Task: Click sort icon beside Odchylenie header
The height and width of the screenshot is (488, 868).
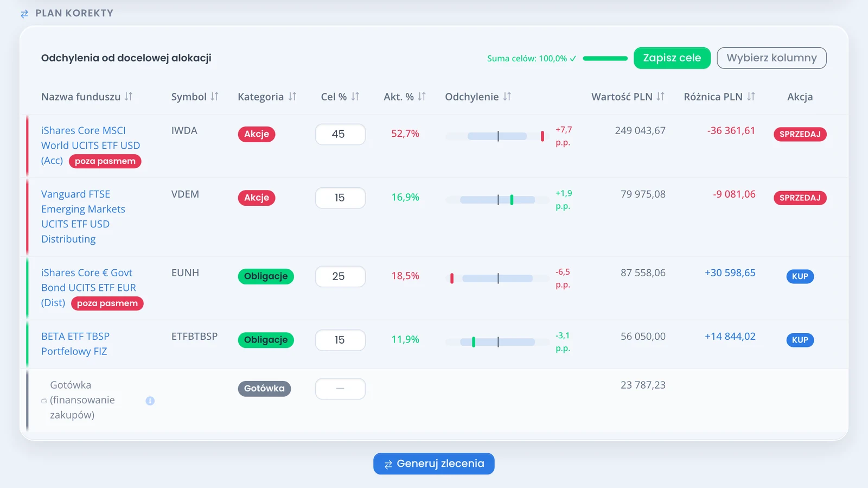Action: pos(507,97)
